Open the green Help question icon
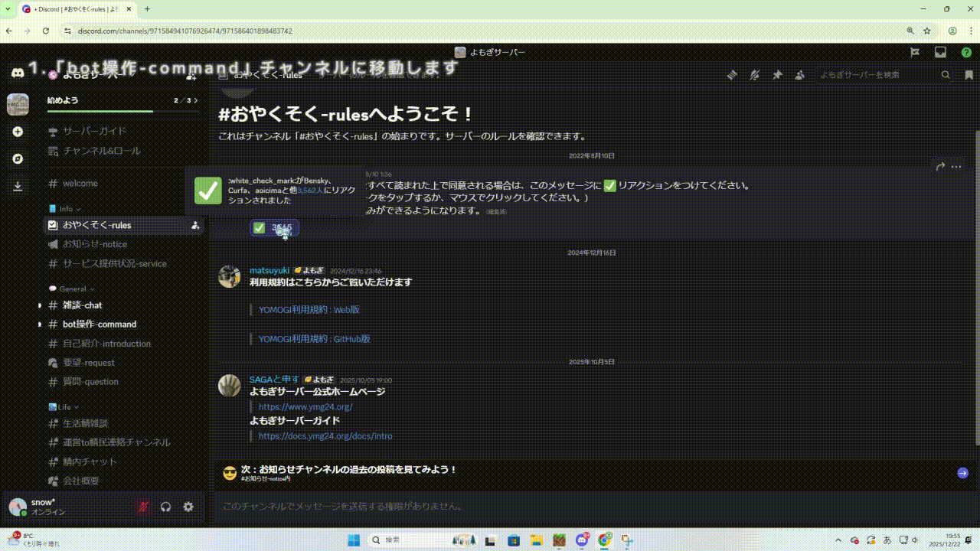This screenshot has width=980, height=551. pos(966,52)
